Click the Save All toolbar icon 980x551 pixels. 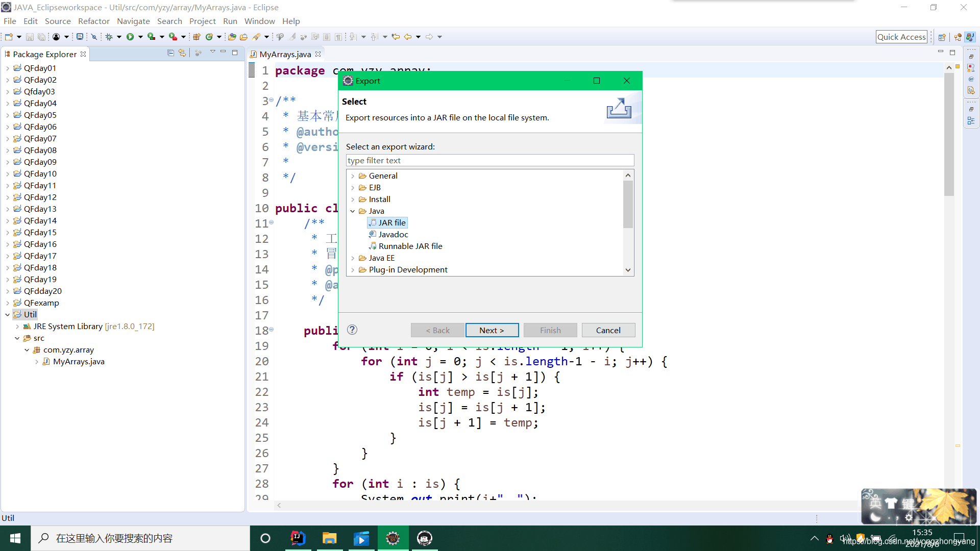[41, 37]
